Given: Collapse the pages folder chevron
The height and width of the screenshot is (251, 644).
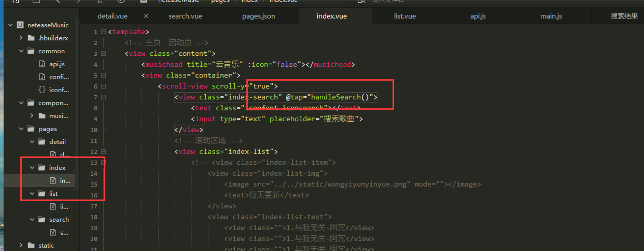Looking at the screenshot, I should point(21,129).
